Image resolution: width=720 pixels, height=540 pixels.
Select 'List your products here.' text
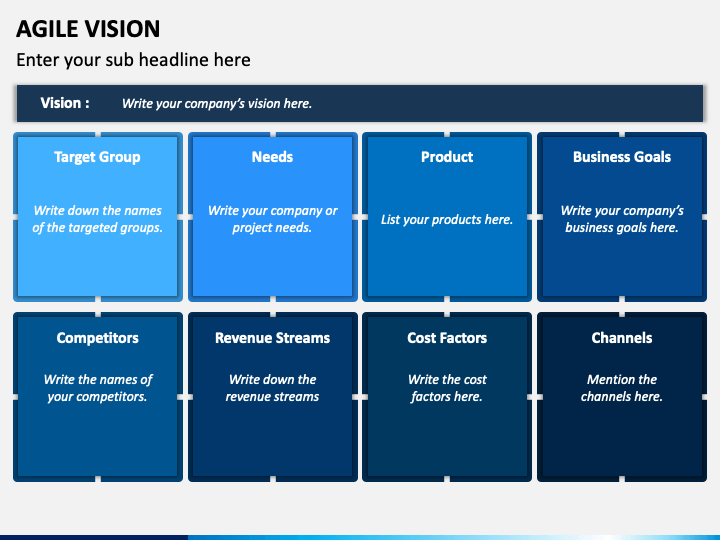447,219
